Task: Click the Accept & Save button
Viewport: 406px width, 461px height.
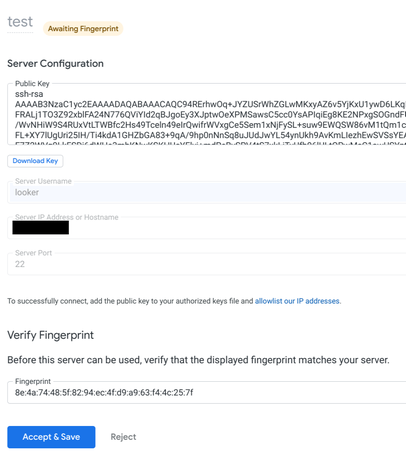Action: pyautogui.click(x=51, y=437)
